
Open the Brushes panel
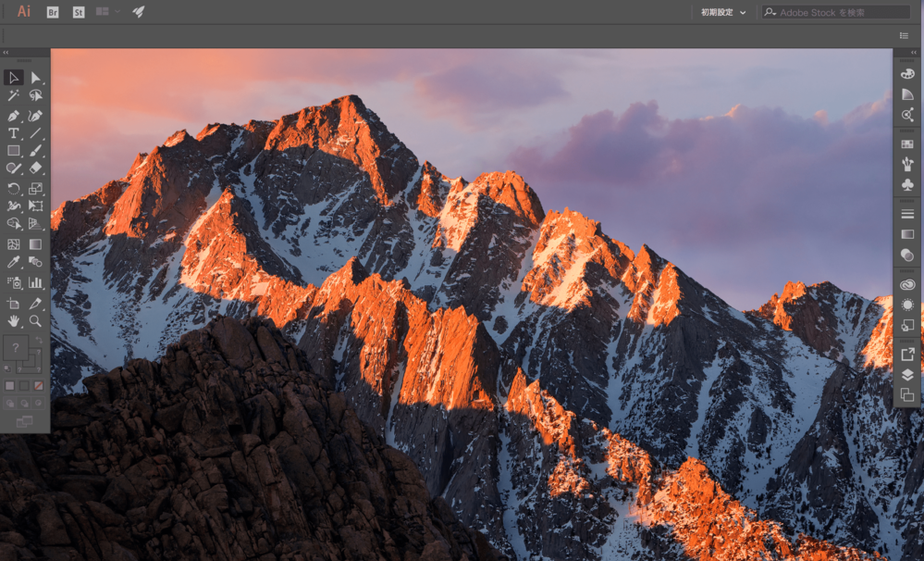click(x=907, y=164)
